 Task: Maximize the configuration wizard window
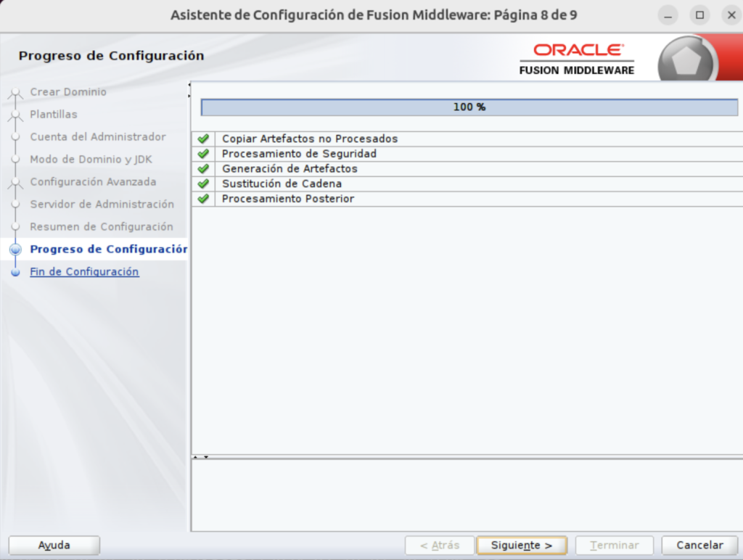coord(699,15)
